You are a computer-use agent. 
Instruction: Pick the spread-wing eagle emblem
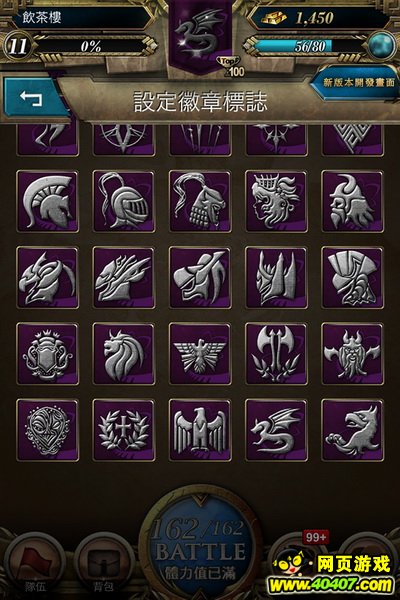tap(200, 354)
